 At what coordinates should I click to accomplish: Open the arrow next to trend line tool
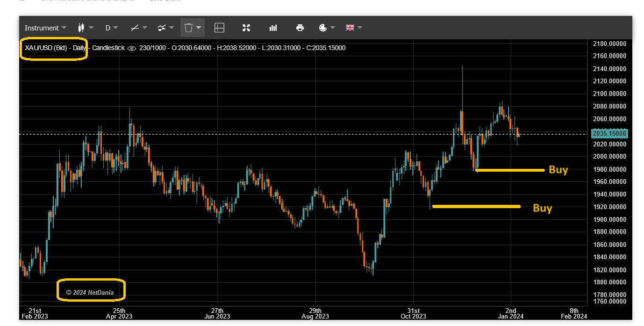(x=145, y=28)
